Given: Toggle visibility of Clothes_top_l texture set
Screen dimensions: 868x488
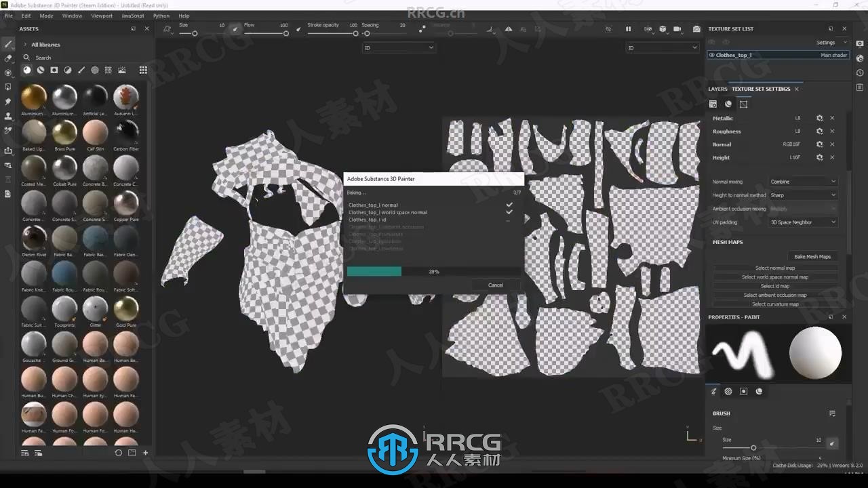Looking at the screenshot, I should 711,55.
